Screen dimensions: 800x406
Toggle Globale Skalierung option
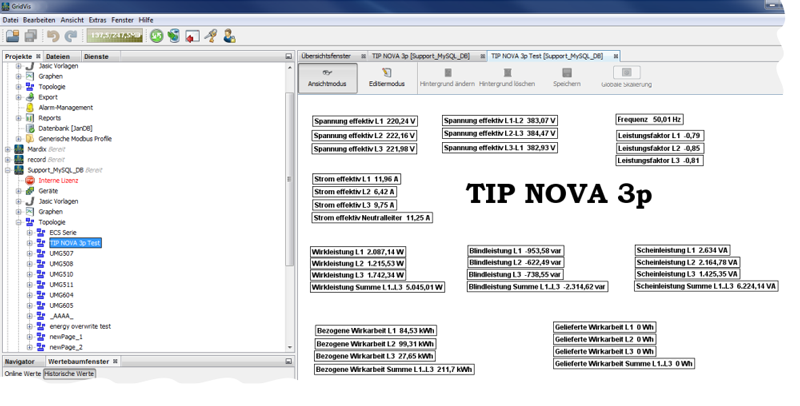626,78
